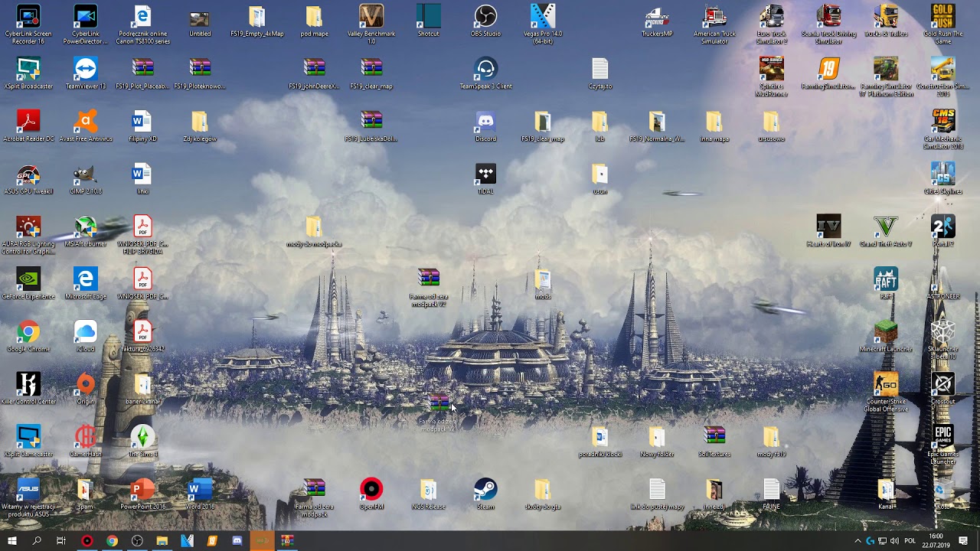This screenshot has width=980, height=551.
Task: Click the TeamViewer 13 shortcut
Action: click(86, 73)
